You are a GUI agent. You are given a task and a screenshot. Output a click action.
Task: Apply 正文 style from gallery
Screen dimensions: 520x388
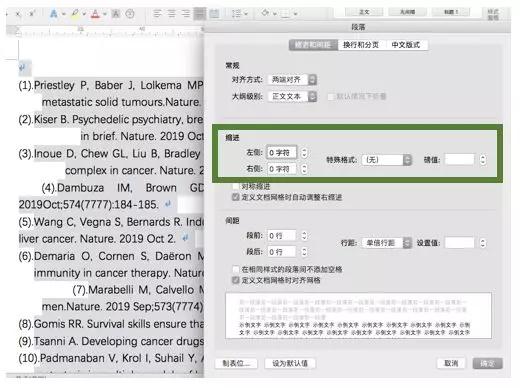tap(364, 12)
